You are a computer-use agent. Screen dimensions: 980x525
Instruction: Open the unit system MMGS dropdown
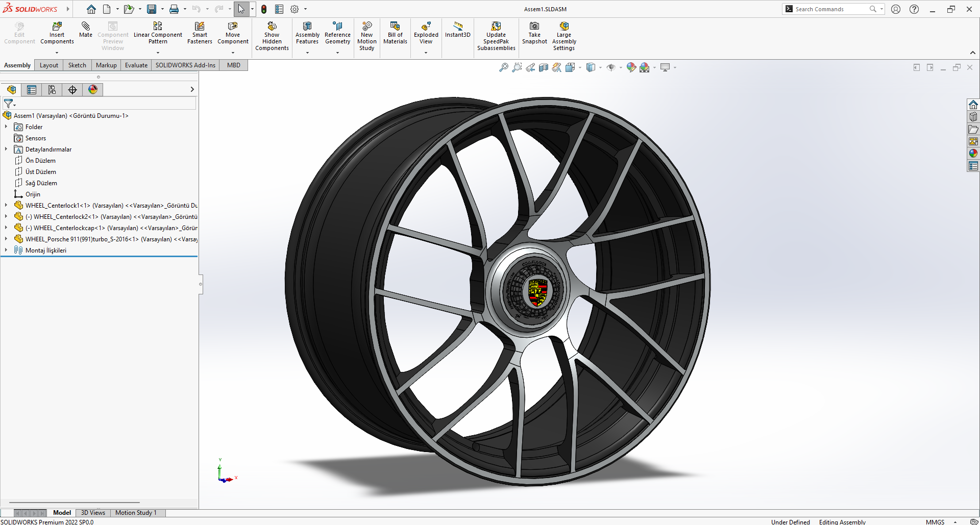point(955,522)
